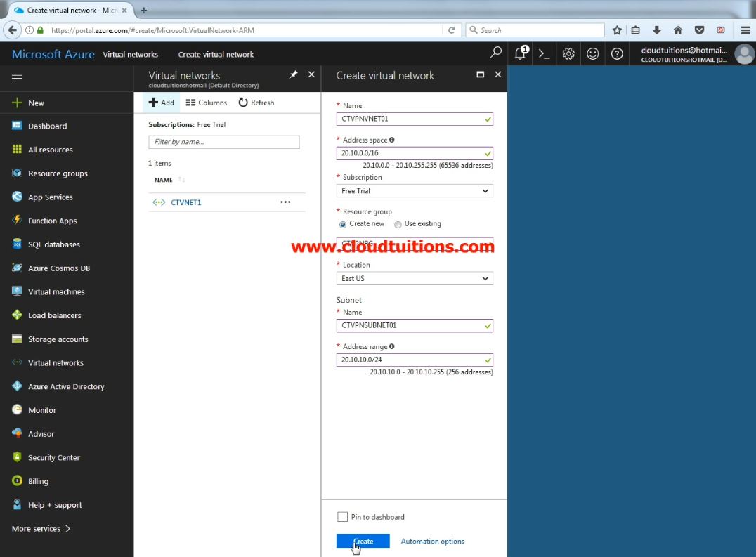Expand More services in the sidebar

(x=41, y=529)
